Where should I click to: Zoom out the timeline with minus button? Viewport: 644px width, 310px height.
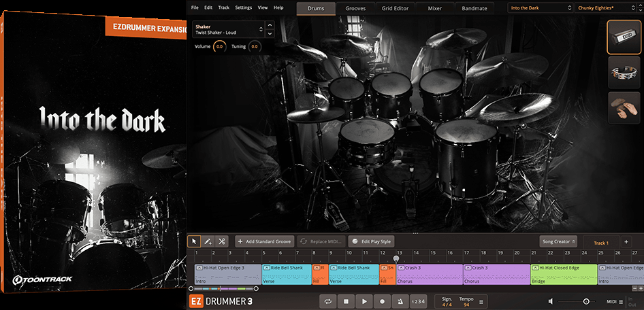(x=634, y=289)
